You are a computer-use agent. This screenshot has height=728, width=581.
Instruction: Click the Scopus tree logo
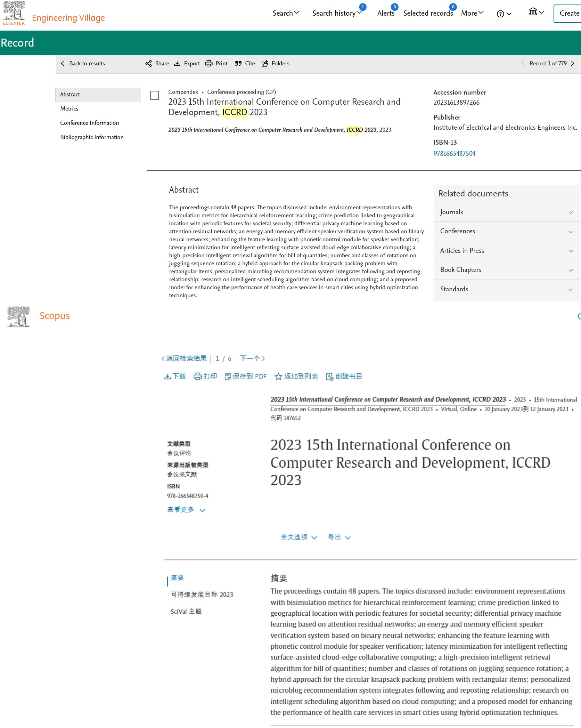point(19,316)
